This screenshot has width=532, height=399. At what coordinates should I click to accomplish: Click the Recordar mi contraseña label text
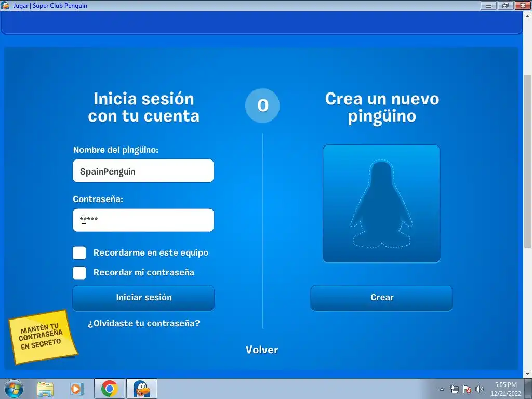click(x=143, y=272)
